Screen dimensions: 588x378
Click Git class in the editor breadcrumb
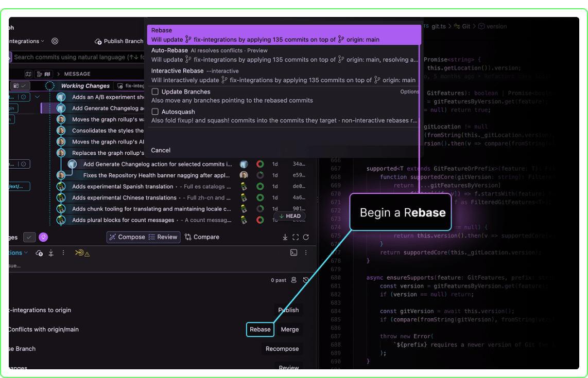click(x=462, y=26)
